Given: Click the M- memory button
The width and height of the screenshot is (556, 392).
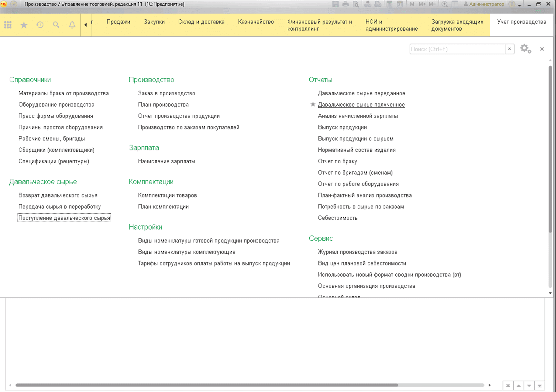Looking at the screenshot, I should pyautogui.click(x=432, y=4).
